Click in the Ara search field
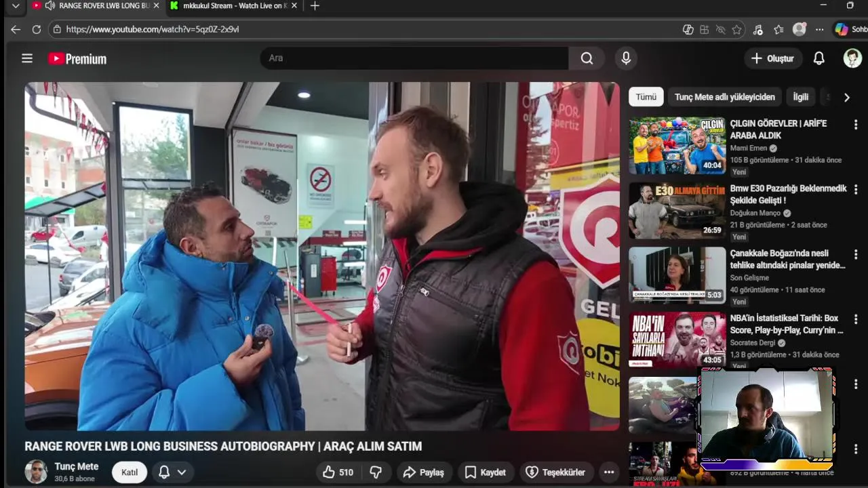Viewport: 868px width, 488px height. pyautogui.click(x=414, y=58)
